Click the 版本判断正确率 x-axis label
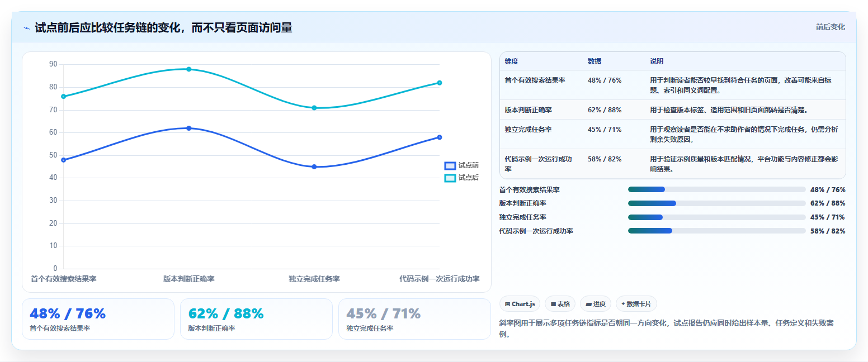The width and height of the screenshot is (868, 362). (x=188, y=279)
